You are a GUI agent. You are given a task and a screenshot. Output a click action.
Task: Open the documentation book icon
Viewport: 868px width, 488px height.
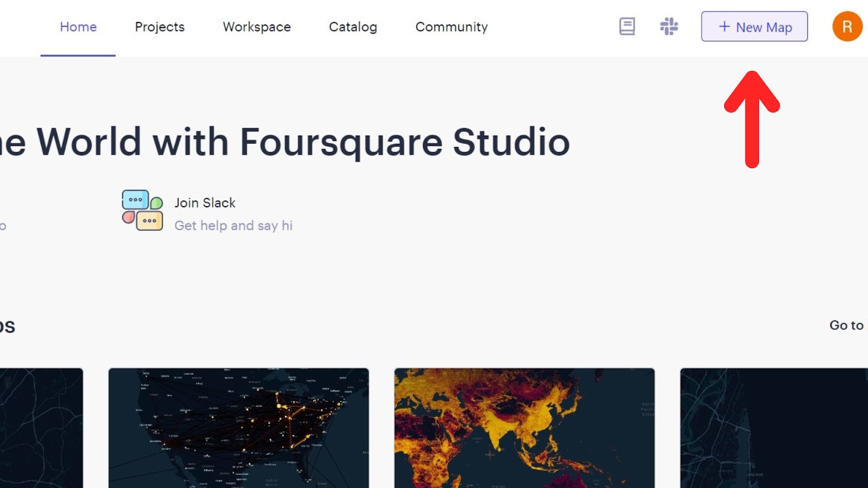627,27
